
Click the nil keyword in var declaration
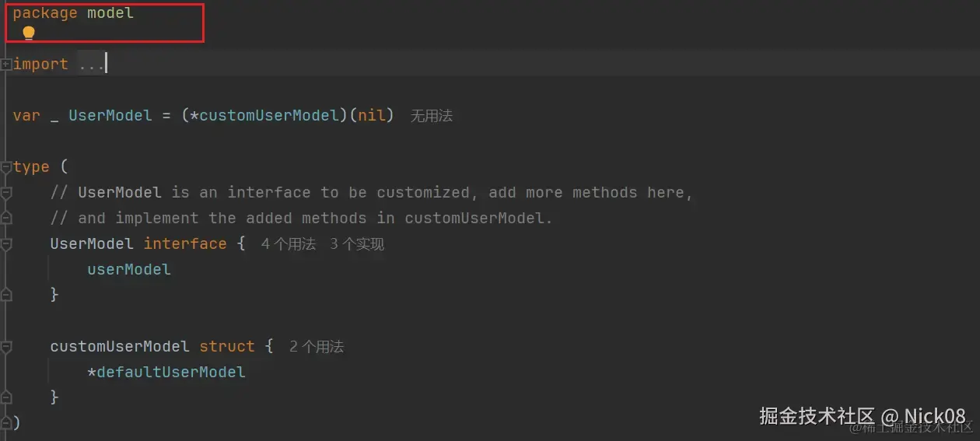pyautogui.click(x=372, y=116)
